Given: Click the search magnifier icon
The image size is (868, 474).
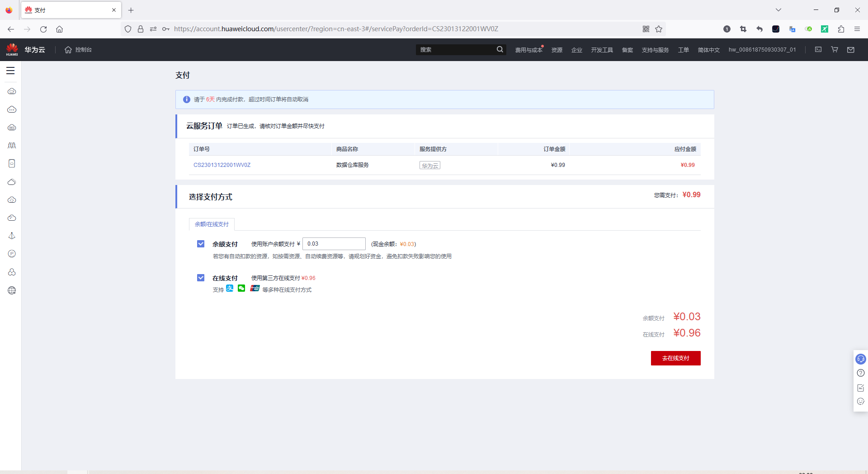Looking at the screenshot, I should (500, 49).
